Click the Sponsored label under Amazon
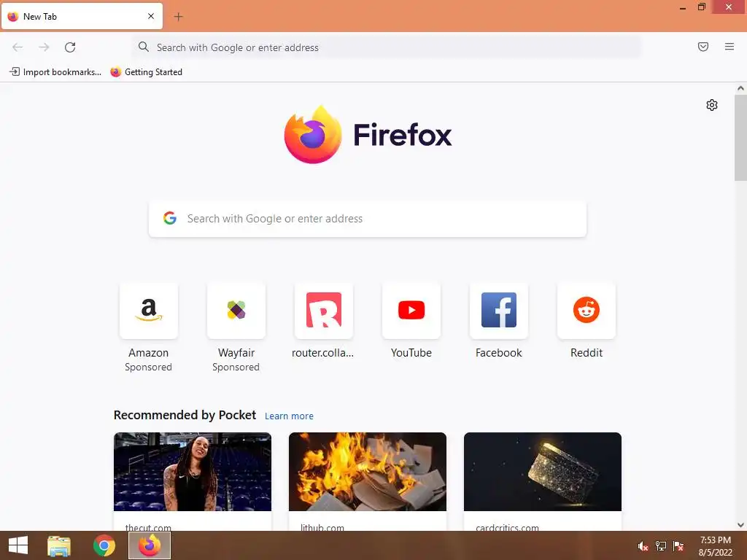 (x=148, y=367)
